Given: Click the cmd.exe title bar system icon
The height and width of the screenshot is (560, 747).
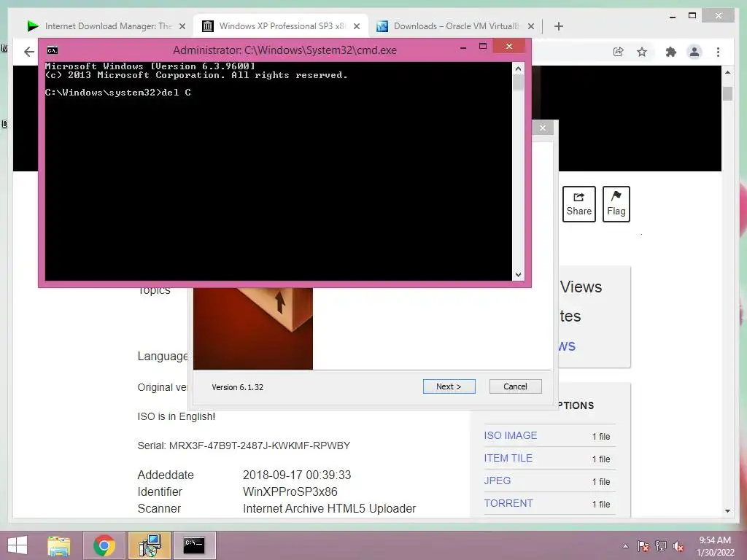Looking at the screenshot, I should [53, 50].
